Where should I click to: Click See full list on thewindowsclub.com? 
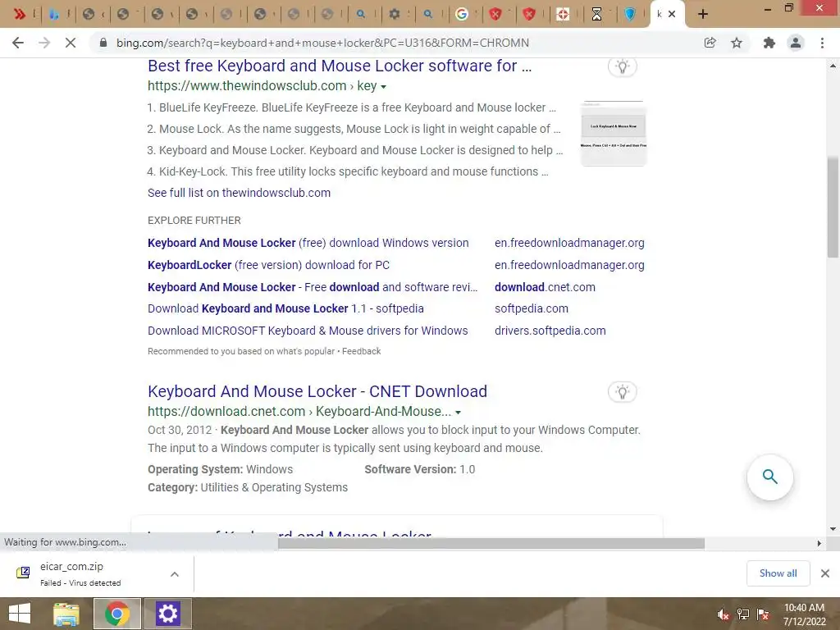tap(239, 193)
